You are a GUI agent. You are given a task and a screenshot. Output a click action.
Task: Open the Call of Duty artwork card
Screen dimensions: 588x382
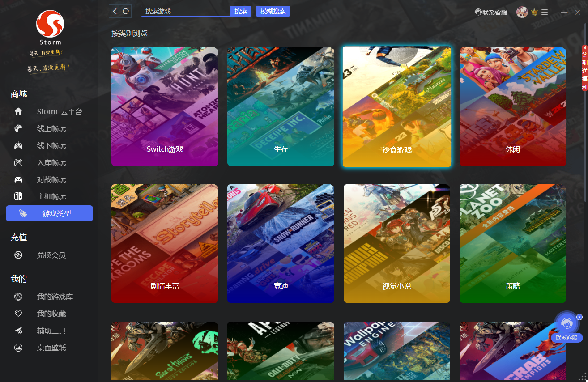tap(281, 351)
